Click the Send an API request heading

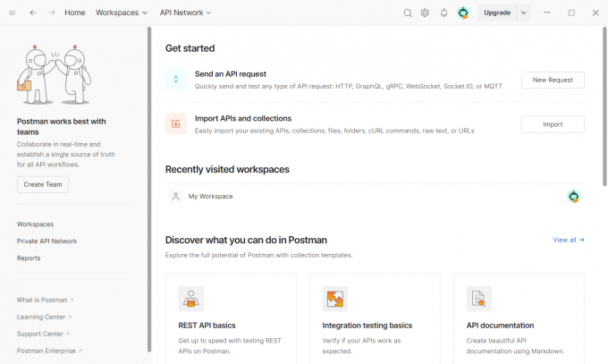[231, 73]
